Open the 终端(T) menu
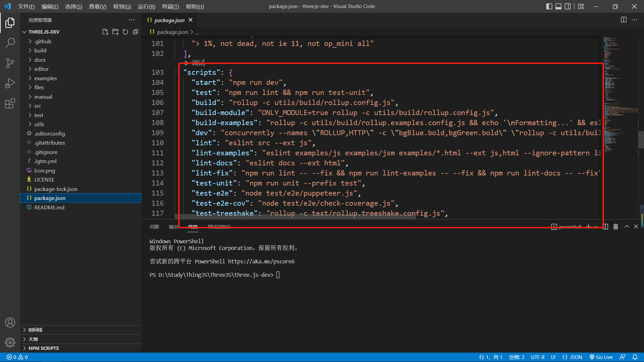Image resolution: width=644 pixels, height=362 pixels. (170, 6)
